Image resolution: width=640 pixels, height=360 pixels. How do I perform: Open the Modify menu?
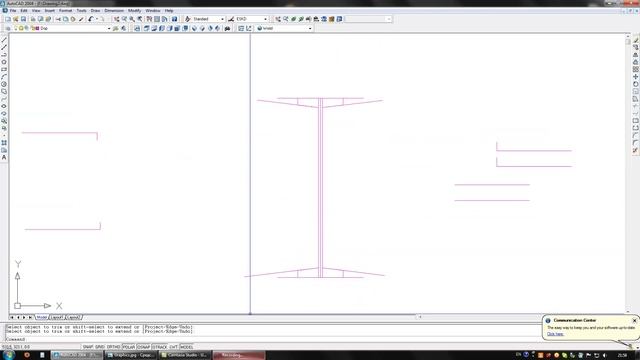[x=134, y=11]
